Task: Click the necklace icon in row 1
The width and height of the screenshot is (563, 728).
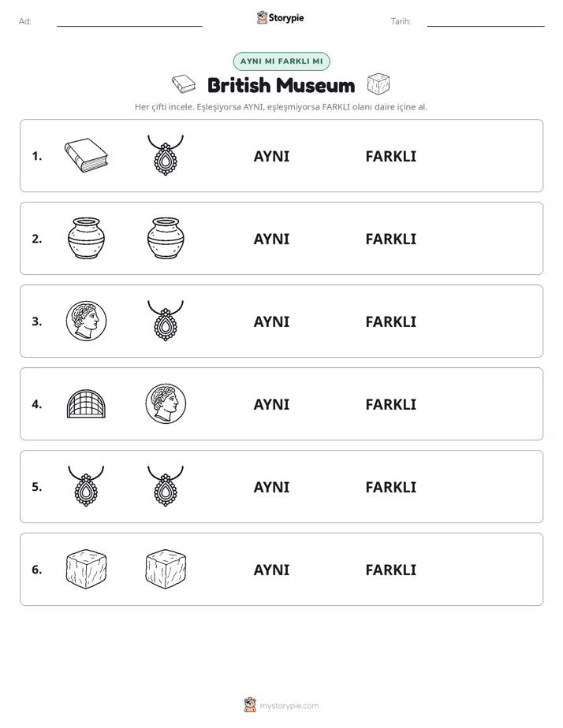Action: click(166, 155)
